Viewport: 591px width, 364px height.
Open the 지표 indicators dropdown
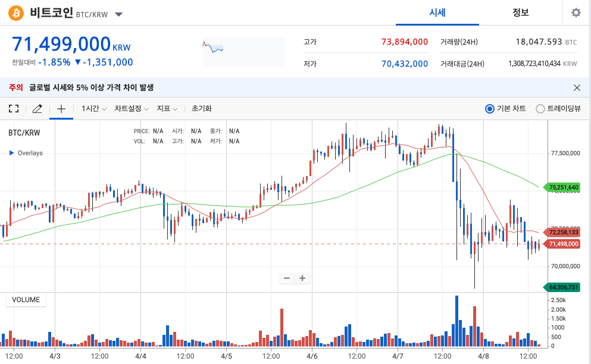tap(167, 108)
